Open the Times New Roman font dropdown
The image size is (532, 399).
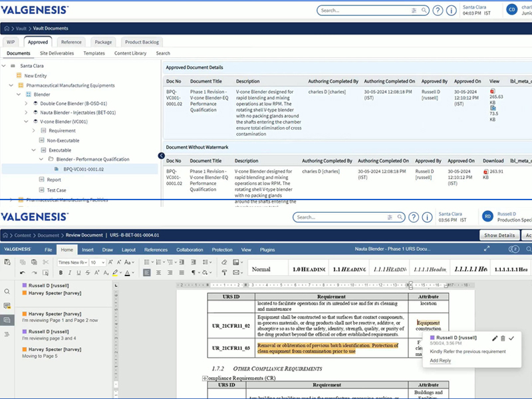pos(72,263)
